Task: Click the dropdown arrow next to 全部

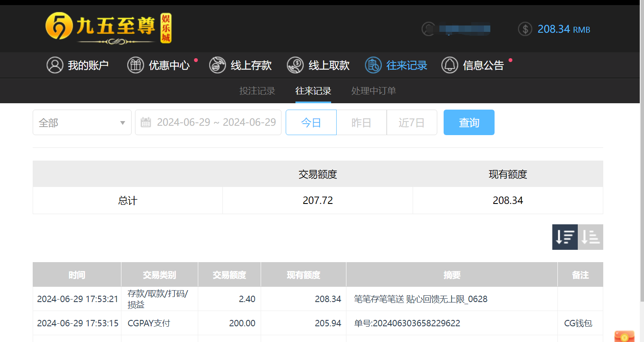Action: coord(124,122)
